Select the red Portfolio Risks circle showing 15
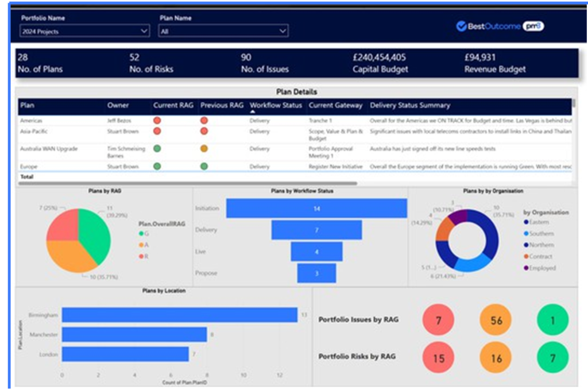 438,357
